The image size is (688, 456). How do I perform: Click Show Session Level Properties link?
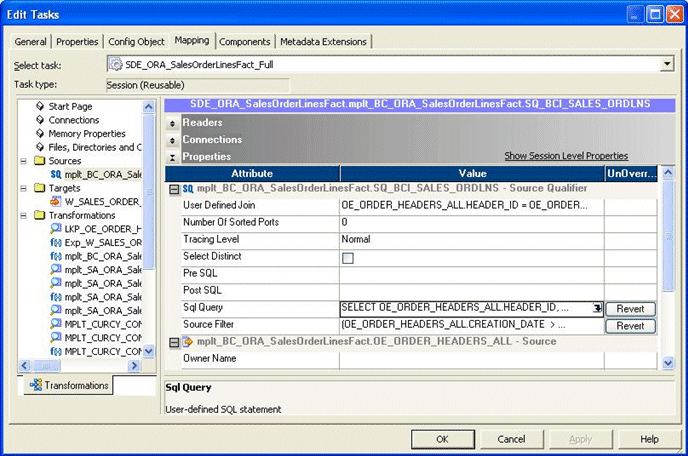pyautogui.click(x=566, y=156)
